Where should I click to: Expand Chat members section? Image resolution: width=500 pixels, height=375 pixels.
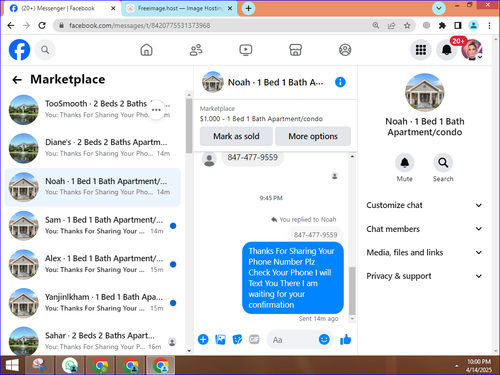pos(424,229)
